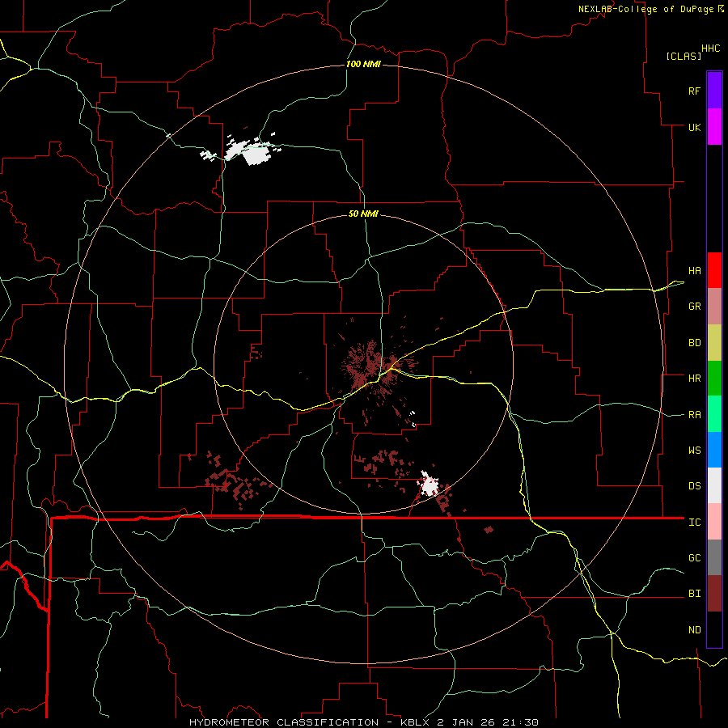Click the BI brown legend swatch
This screenshot has width=728, height=728.
coord(714,594)
